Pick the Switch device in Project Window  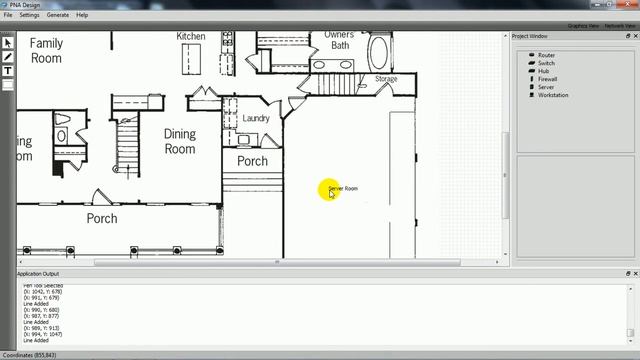542,63
